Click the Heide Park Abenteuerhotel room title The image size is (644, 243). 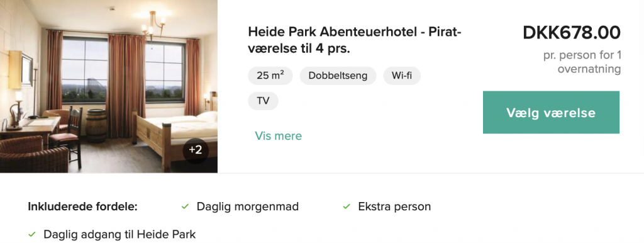(355, 40)
